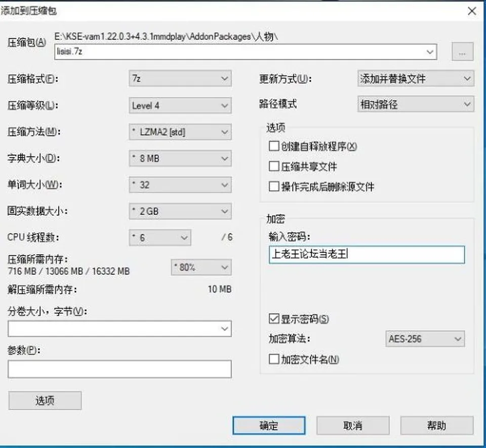This screenshot has height=448, width=486.
Task: Open the 路径模式 相对路径 dropdown
Action: [416, 104]
